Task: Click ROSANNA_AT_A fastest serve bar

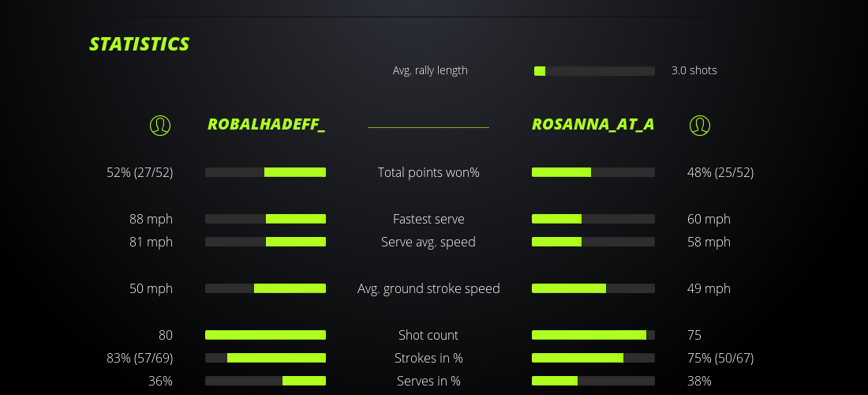Action: [593, 219]
